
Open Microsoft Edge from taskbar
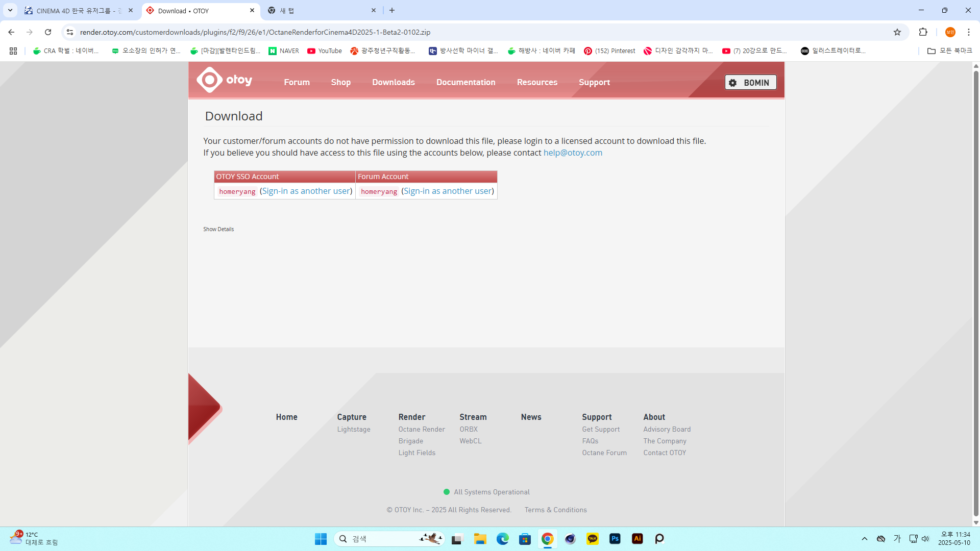(x=502, y=539)
